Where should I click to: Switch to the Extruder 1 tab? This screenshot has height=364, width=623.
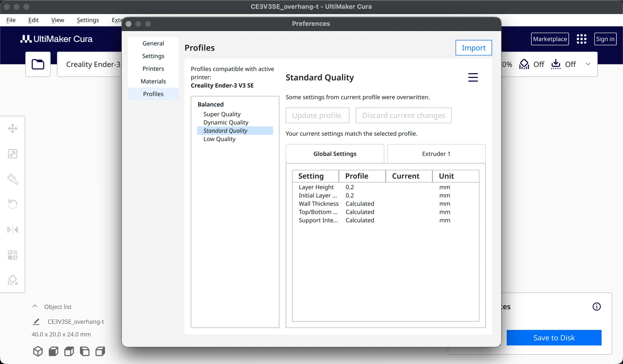[x=436, y=154]
